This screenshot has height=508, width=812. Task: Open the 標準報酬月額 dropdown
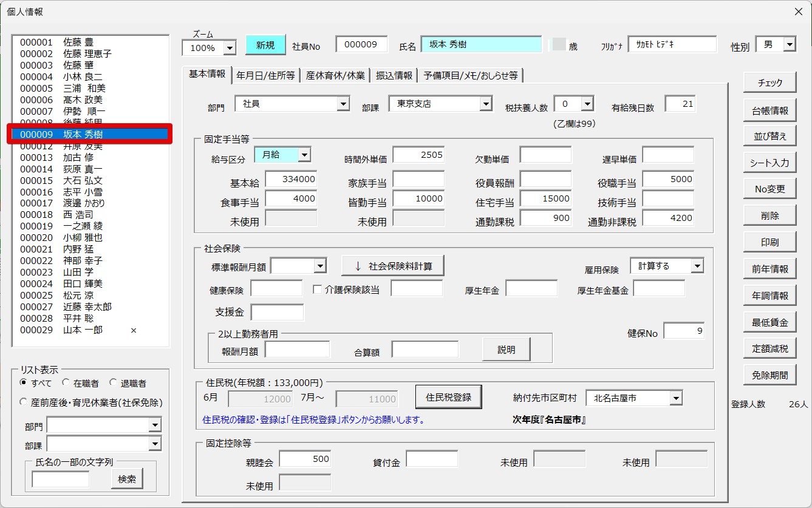321,265
